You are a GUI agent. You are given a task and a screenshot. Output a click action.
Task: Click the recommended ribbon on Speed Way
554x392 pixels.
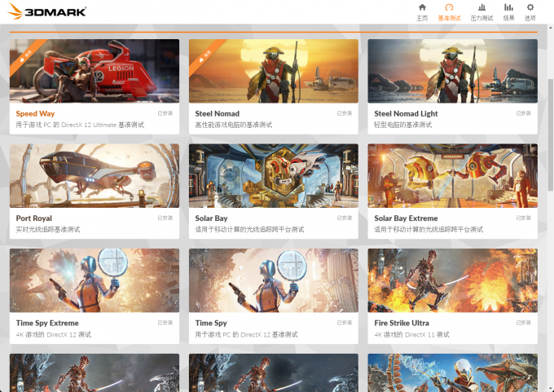click(25, 55)
